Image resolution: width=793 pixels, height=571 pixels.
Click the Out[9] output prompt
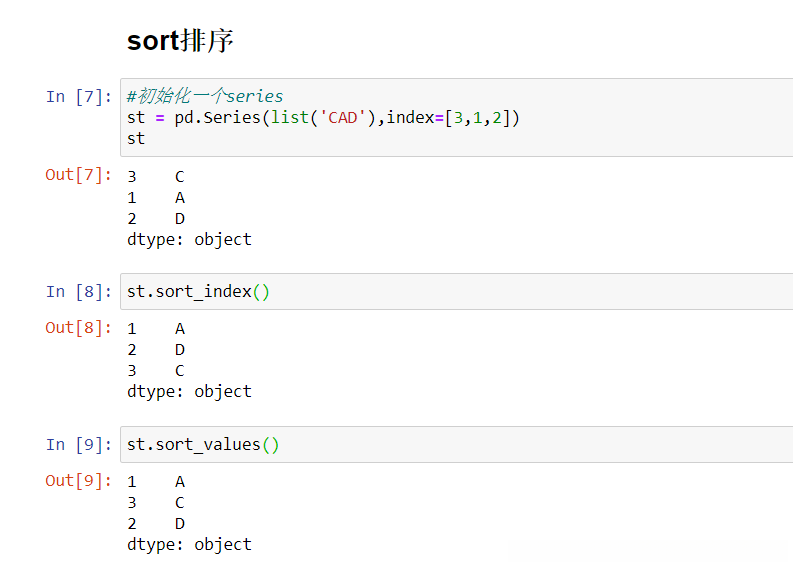(79, 481)
